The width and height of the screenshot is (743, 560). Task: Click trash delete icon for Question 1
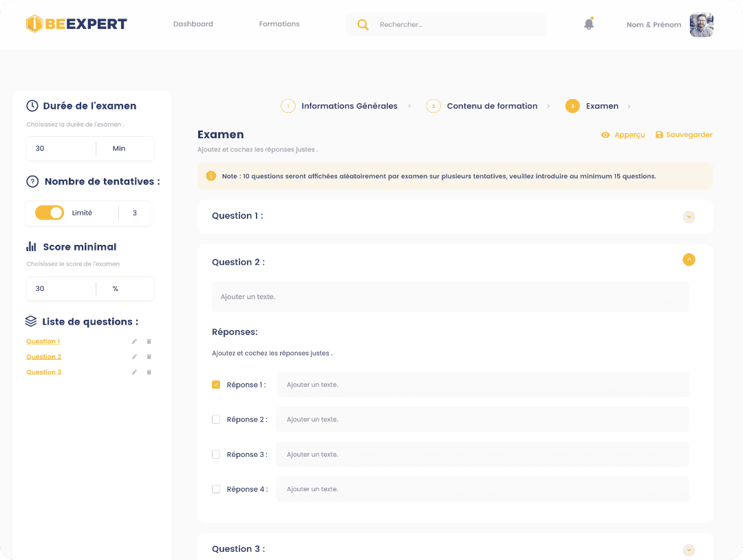point(149,341)
